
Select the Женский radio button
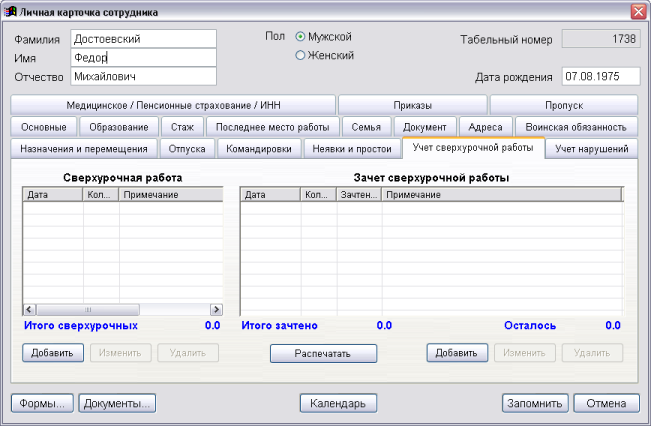[x=300, y=56]
